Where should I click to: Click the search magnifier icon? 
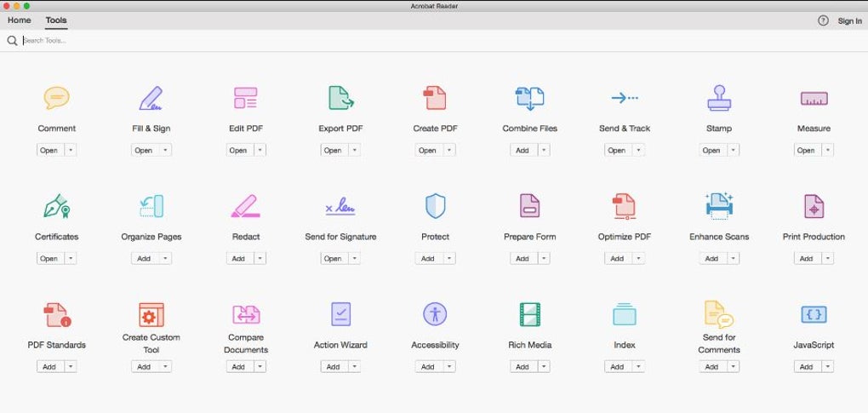pos(12,40)
